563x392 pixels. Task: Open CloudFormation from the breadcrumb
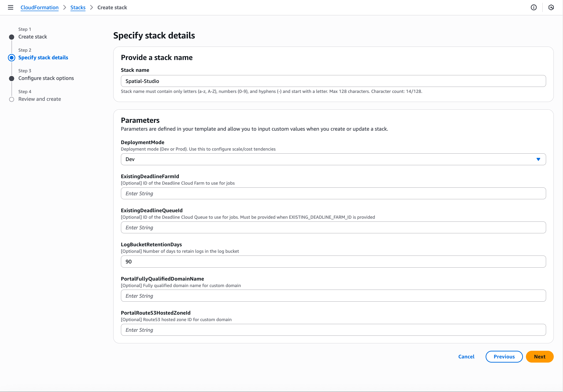[x=39, y=7]
